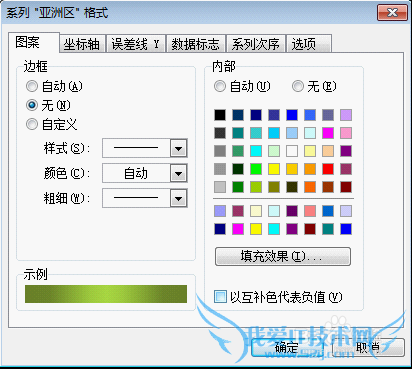Click the 填充效果(I)... button
The width and height of the screenshot is (412, 369).
[283, 256]
